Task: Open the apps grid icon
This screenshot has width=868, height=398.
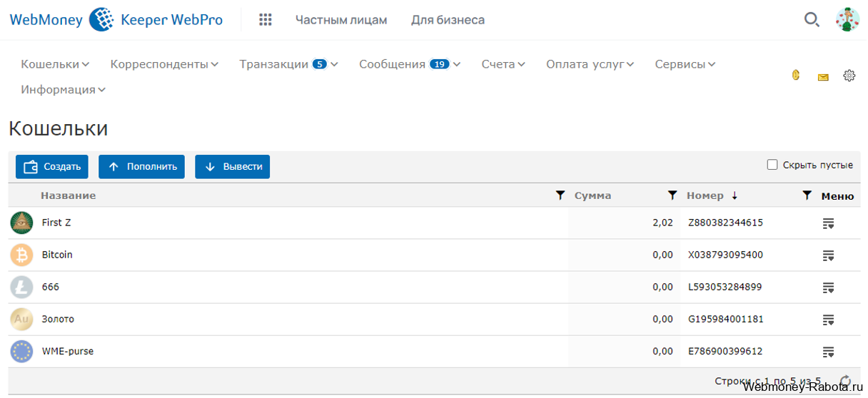Action: [x=266, y=20]
